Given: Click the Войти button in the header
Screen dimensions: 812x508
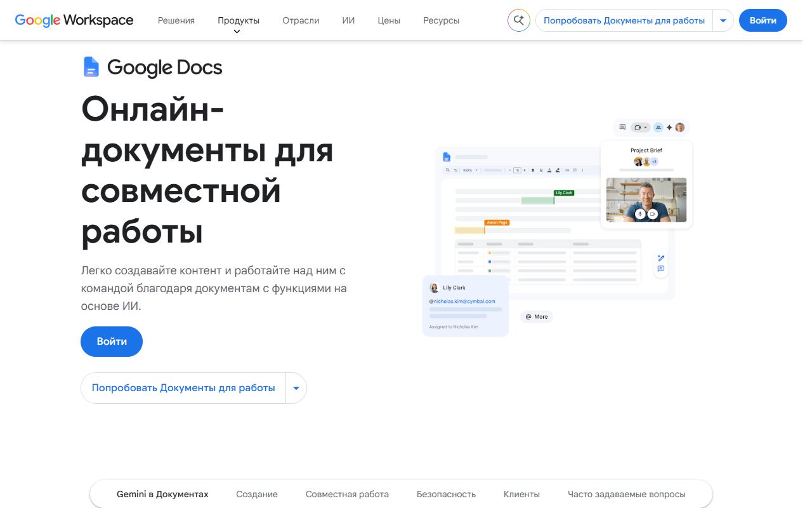Looking at the screenshot, I should (763, 20).
